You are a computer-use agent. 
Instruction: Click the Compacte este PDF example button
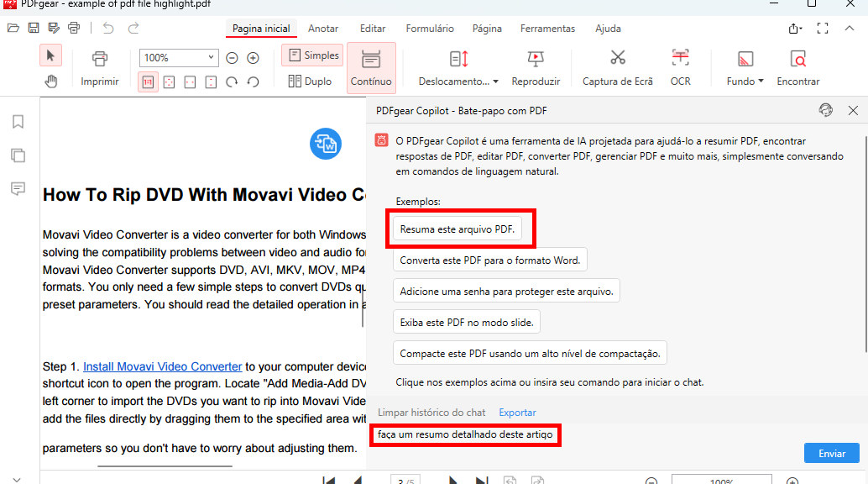[530, 353]
